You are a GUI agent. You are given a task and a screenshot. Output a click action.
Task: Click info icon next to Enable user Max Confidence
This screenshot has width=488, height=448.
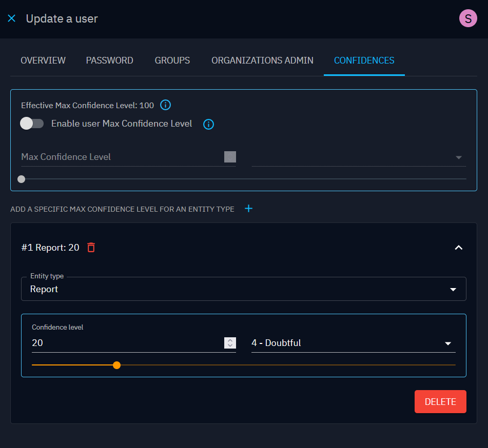point(208,124)
